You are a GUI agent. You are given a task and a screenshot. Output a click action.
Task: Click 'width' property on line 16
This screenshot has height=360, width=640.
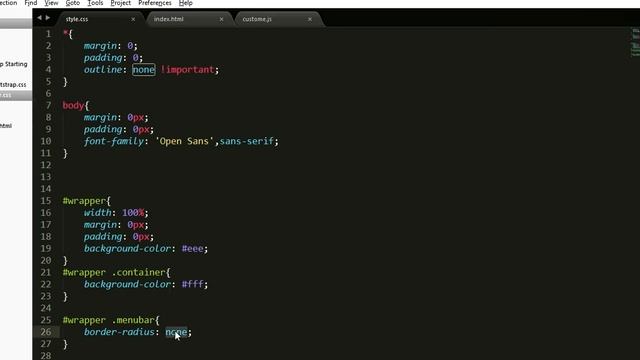98,213
